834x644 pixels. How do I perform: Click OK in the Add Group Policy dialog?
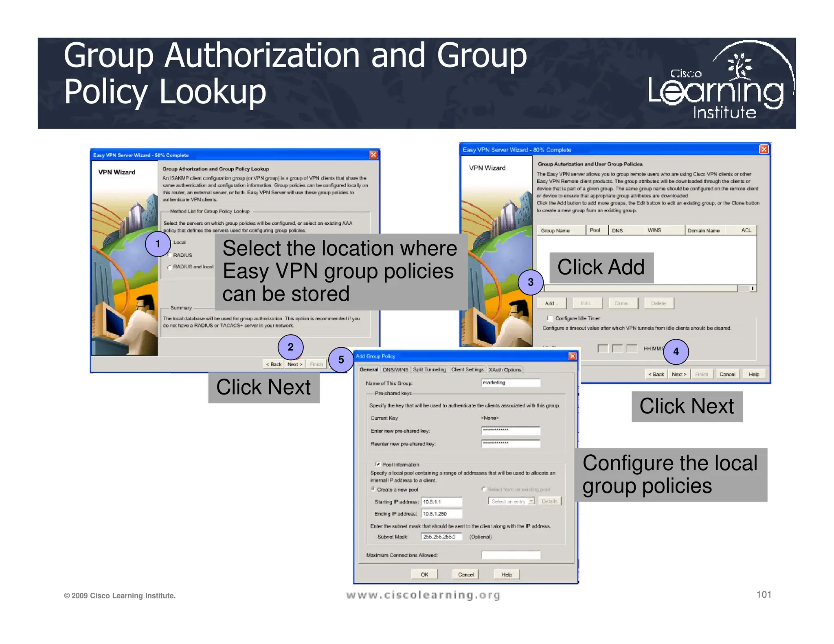pyautogui.click(x=424, y=574)
